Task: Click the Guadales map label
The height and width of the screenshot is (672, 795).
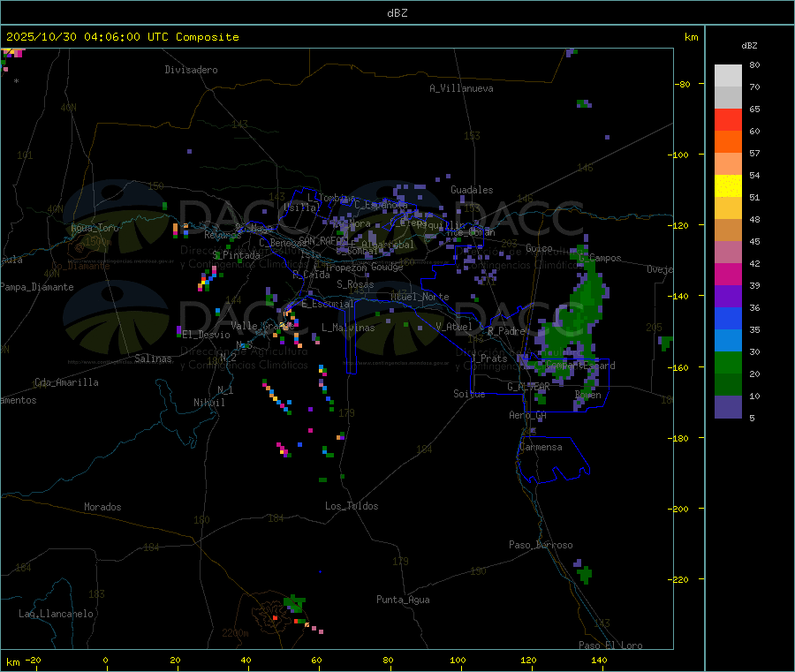Action: pos(472,190)
